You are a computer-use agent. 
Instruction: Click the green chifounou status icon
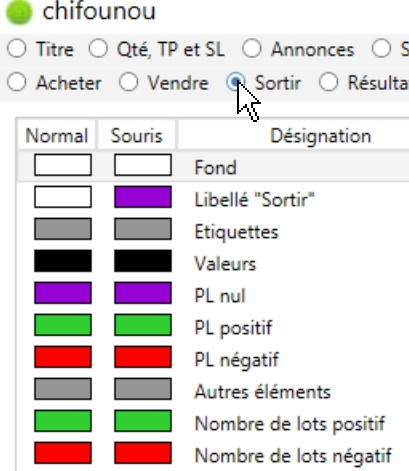19,12
